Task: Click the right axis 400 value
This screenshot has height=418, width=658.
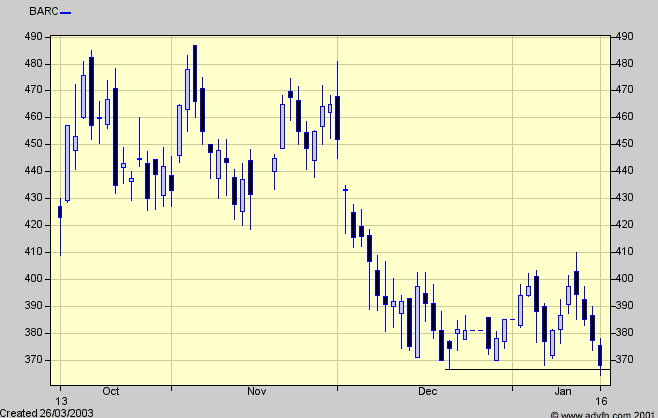Action: pos(624,278)
